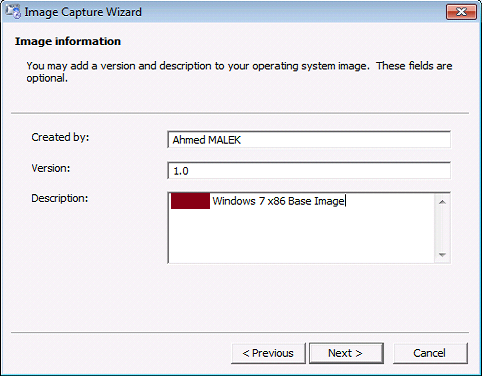Click the 'Description:' label
482x376 pixels.
point(60,198)
